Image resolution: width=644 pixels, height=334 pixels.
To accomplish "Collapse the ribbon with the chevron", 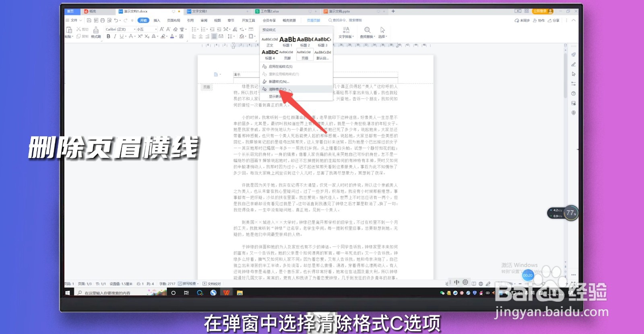I will coord(574,20).
